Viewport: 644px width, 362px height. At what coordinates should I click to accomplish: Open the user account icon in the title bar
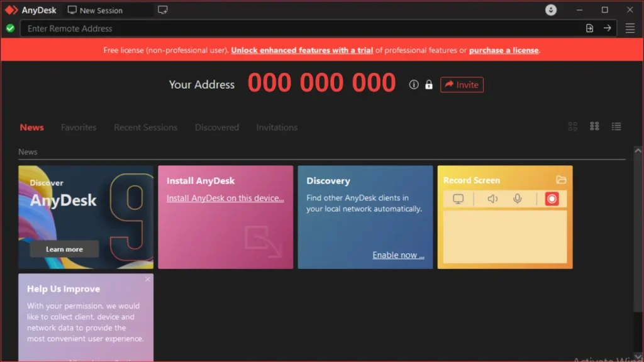550,10
